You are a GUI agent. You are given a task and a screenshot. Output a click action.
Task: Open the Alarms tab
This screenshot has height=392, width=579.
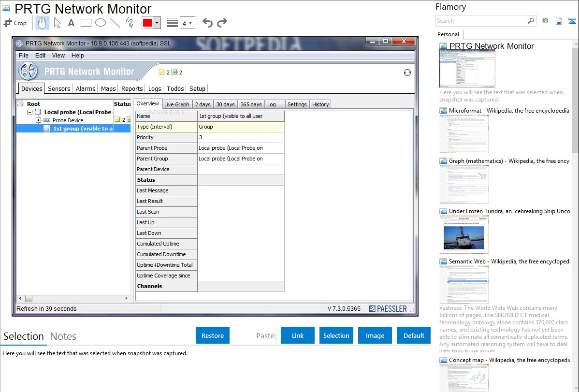(x=86, y=88)
